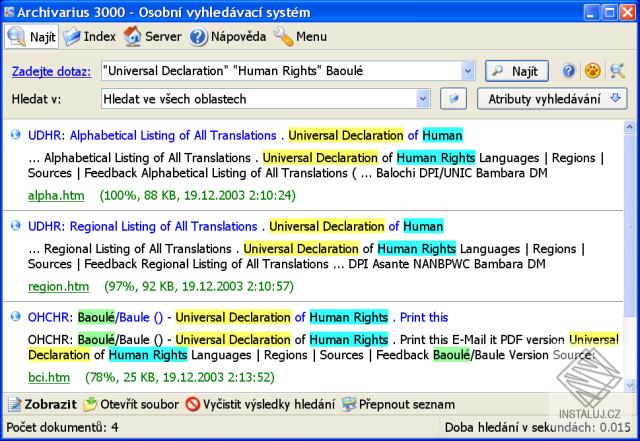Open the Hledat ve všech oblastech dropdown
640x441 pixels.
(266, 99)
